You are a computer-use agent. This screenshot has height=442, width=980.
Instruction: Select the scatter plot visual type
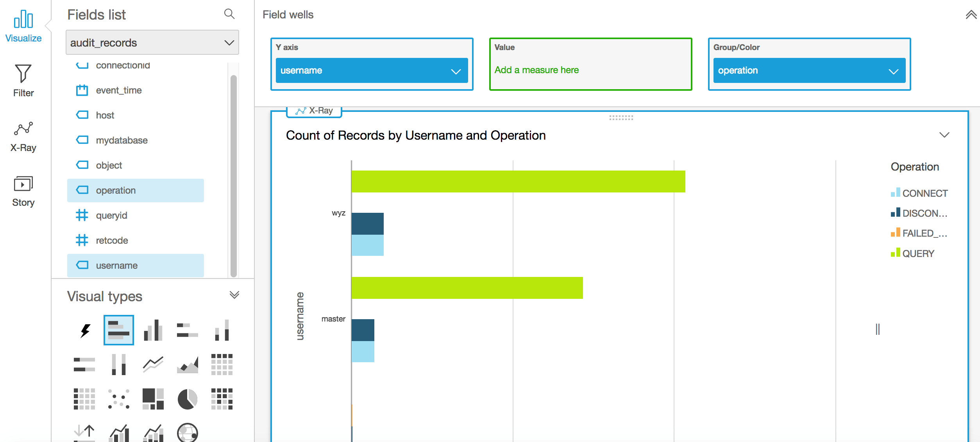click(118, 399)
